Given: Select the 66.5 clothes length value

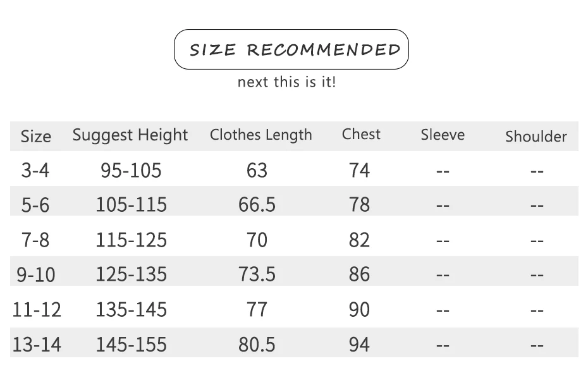Looking at the screenshot, I should tap(257, 205).
